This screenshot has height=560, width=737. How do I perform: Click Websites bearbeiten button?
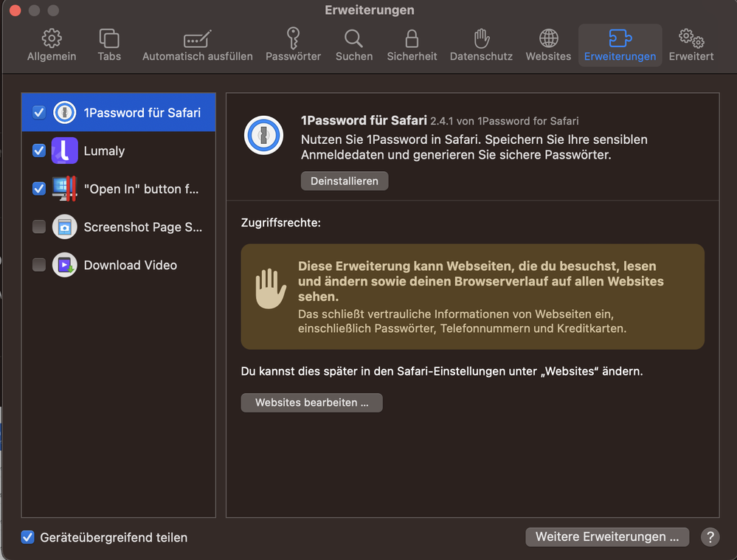click(311, 403)
